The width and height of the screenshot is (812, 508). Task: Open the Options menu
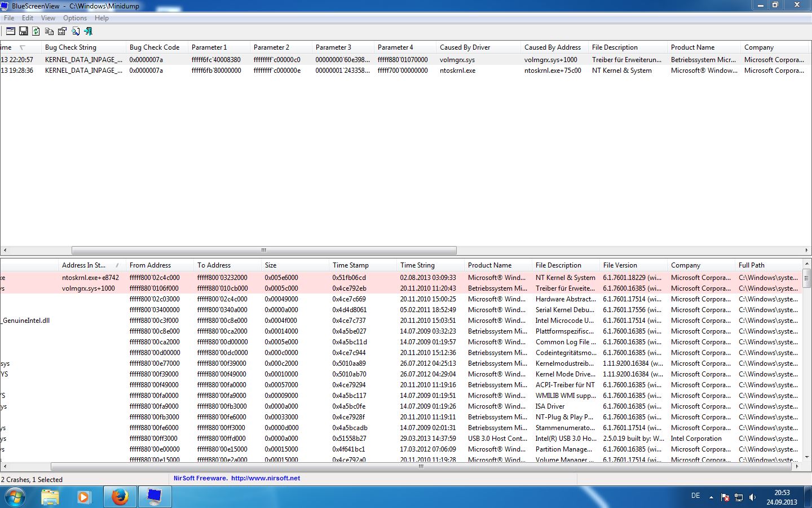pos(75,18)
